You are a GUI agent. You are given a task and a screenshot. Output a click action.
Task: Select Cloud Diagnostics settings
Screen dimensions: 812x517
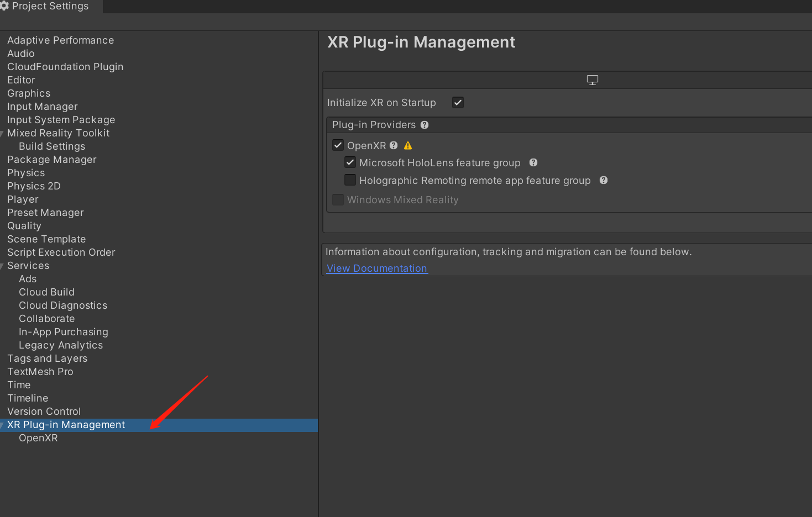[x=63, y=305]
